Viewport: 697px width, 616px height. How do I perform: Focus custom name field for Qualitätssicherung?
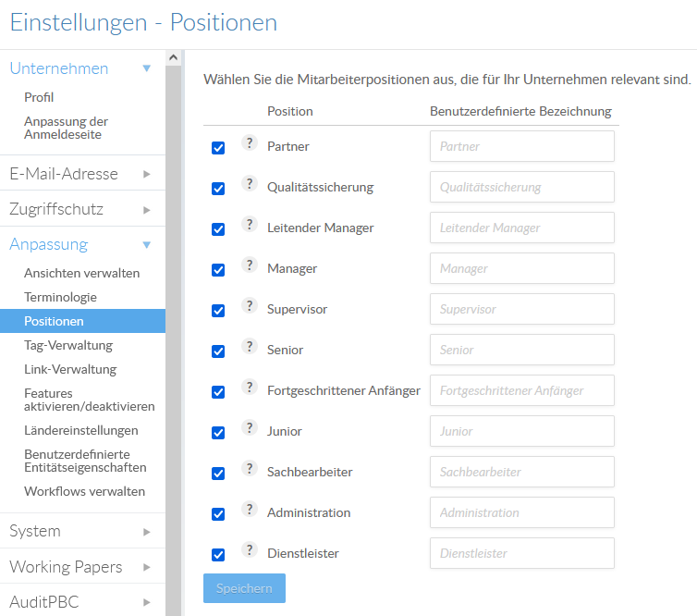522,187
